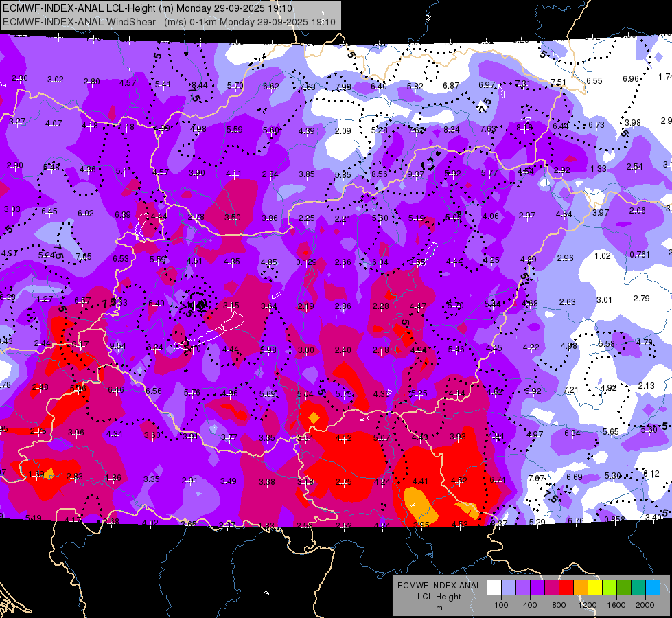Click the legend scale value 1200
This screenshot has width=672, height=618.
(587, 605)
